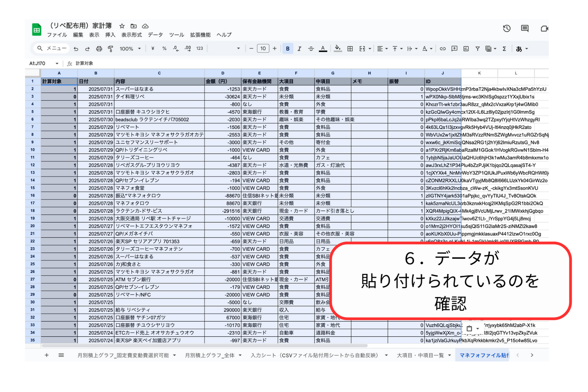Click the video call camera icon
This screenshot has height=392, width=588.
click(x=544, y=29)
